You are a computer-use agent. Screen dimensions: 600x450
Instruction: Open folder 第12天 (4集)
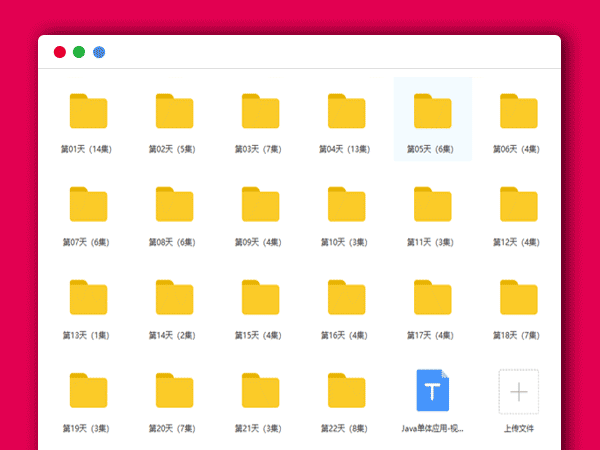point(518,204)
